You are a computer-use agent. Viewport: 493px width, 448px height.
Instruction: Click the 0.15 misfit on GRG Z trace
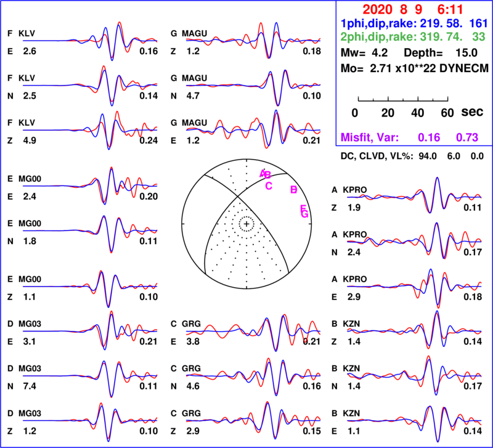[x=312, y=431]
